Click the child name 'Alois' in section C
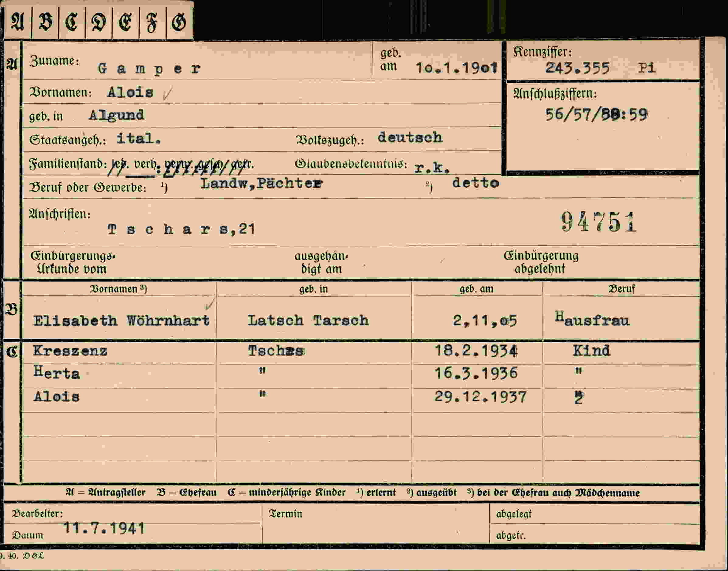728x571 pixels. tap(57, 397)
